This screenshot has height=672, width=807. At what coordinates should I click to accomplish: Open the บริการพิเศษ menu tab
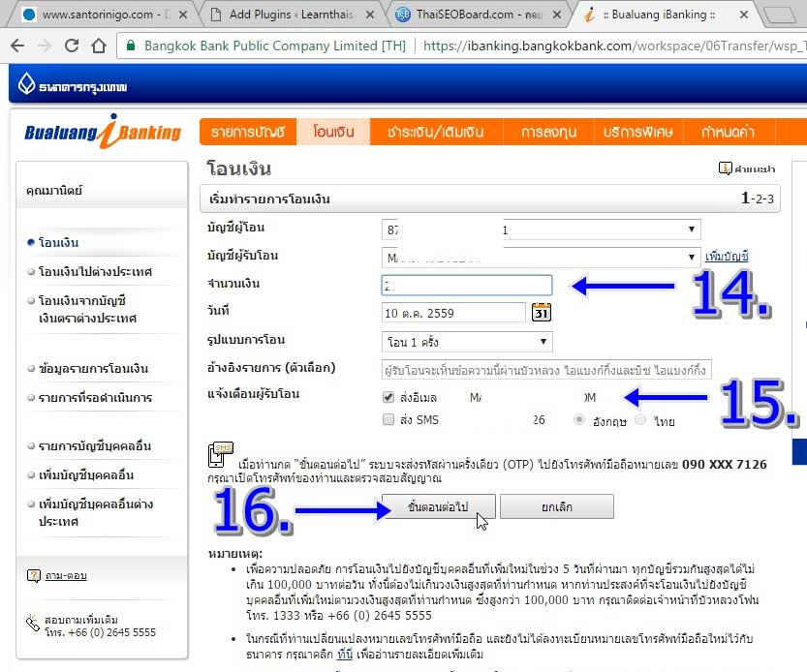(x=638, y=132)
